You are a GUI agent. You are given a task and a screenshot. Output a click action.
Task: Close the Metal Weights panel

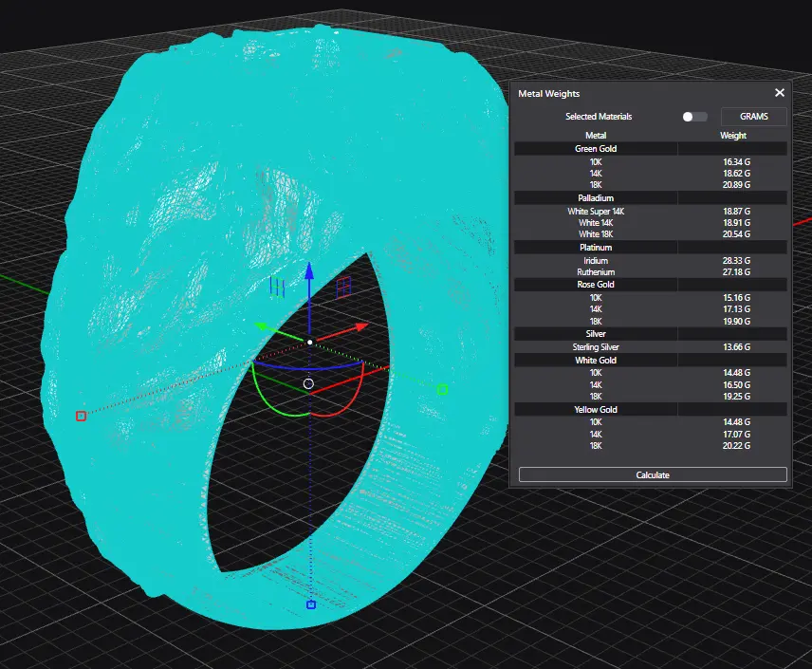point(780,93)
